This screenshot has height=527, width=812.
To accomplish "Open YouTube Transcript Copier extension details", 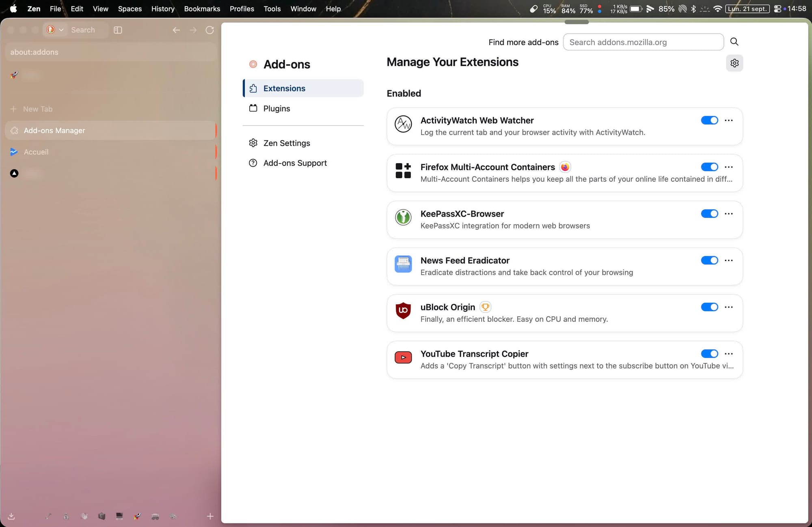I will coord(565,359).
